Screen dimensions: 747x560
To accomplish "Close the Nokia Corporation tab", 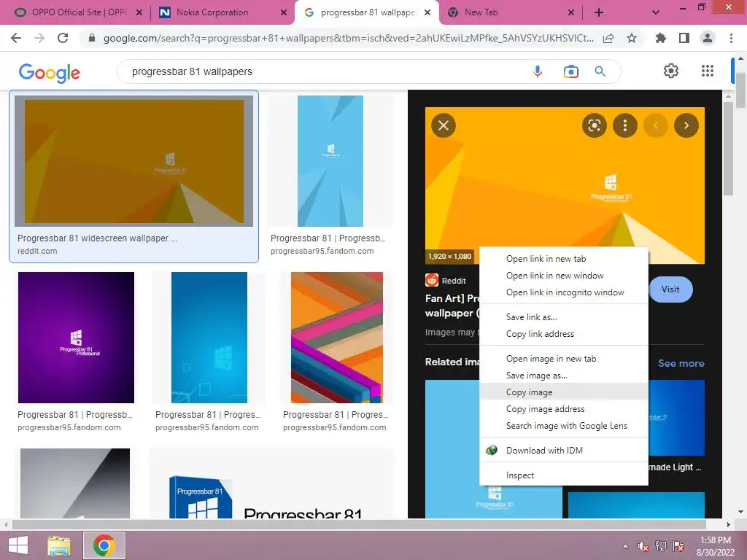I will pyautogui.click(x=284, y=12).
